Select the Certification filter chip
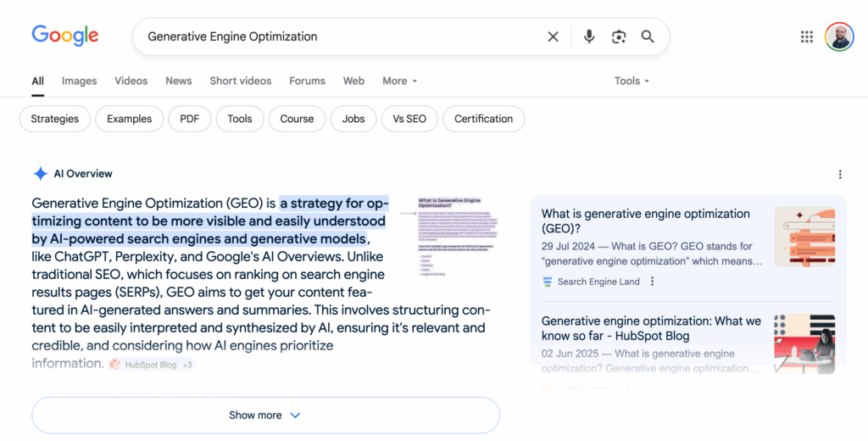This screenshot has width=868, height=441. (x=483, y=119)
